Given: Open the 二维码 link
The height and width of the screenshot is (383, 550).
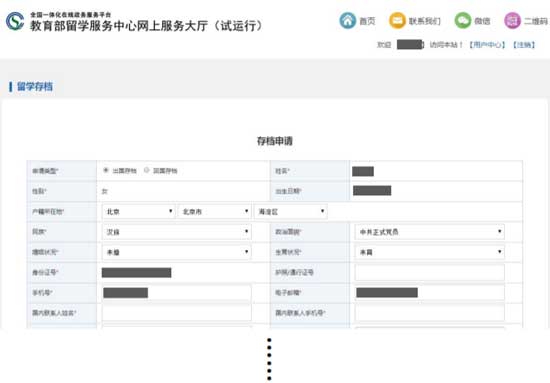Looking at the screenshot, I should pyautogui.click(x=536, y=21).
